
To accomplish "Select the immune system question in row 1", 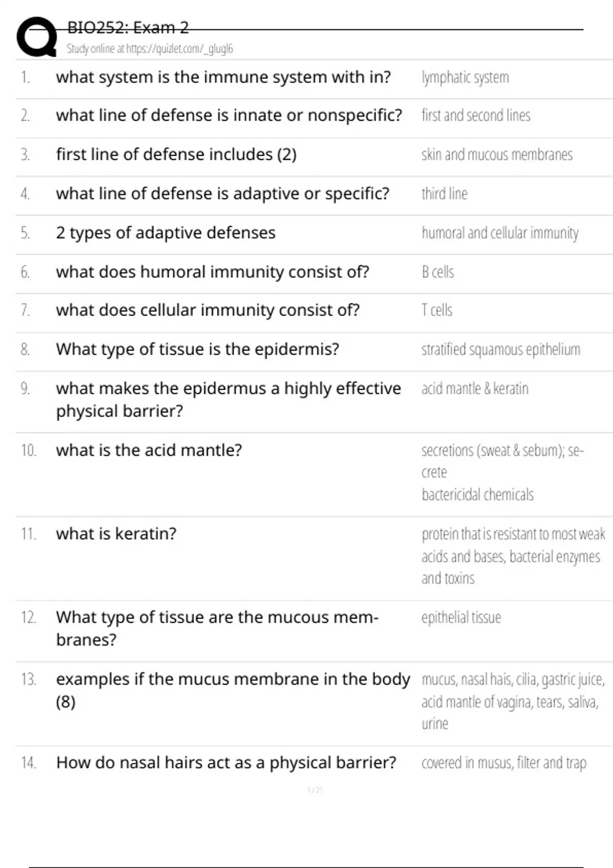I will (223, 77).
